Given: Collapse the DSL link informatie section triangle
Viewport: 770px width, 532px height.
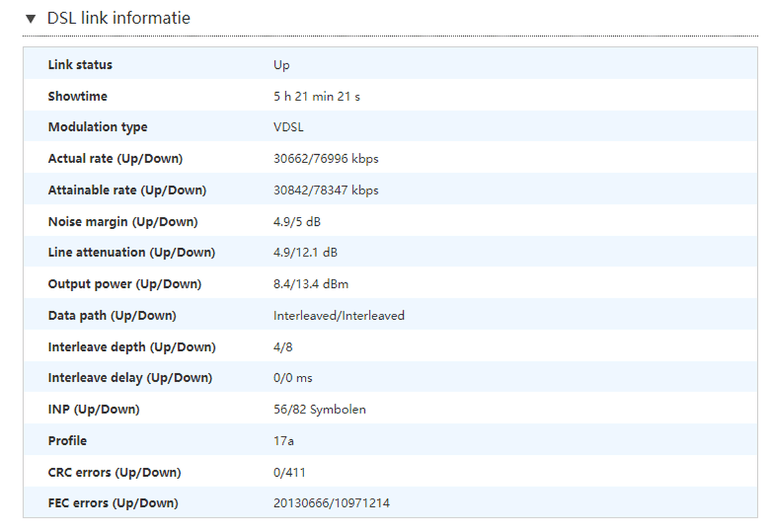Looking at the screenshot, I should click(30, 18).
